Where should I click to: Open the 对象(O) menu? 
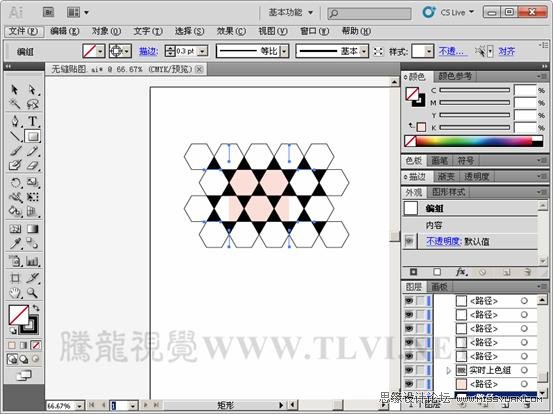106,31
